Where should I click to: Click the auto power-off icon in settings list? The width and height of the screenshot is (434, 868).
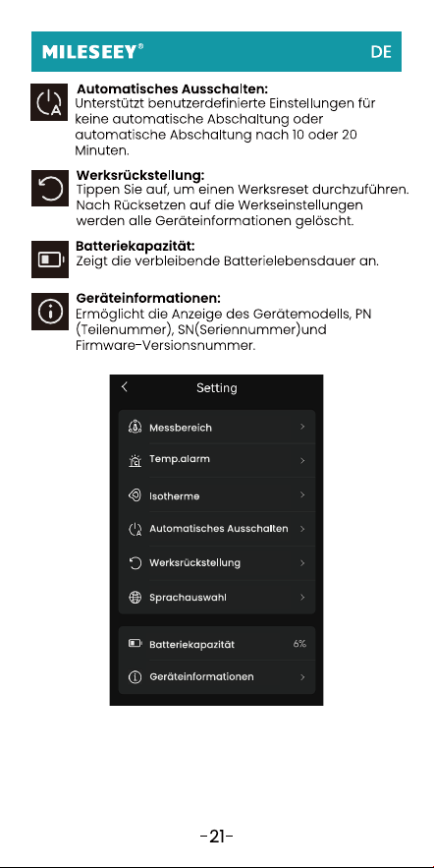click(x=135, y=529)
